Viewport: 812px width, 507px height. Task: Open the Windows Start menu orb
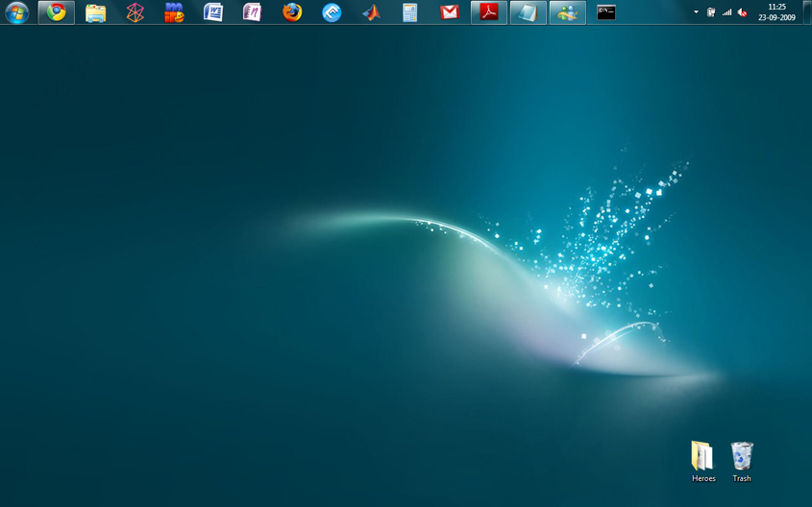click(16, 12)
